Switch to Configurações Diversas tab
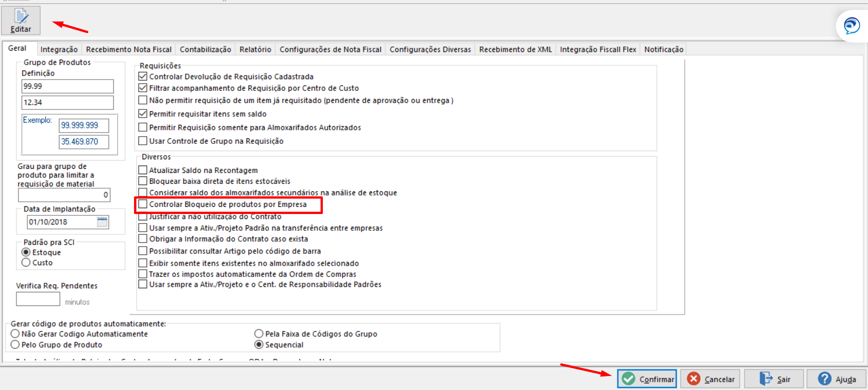Viewport: 868px width, 390px height. click(430, 49)
